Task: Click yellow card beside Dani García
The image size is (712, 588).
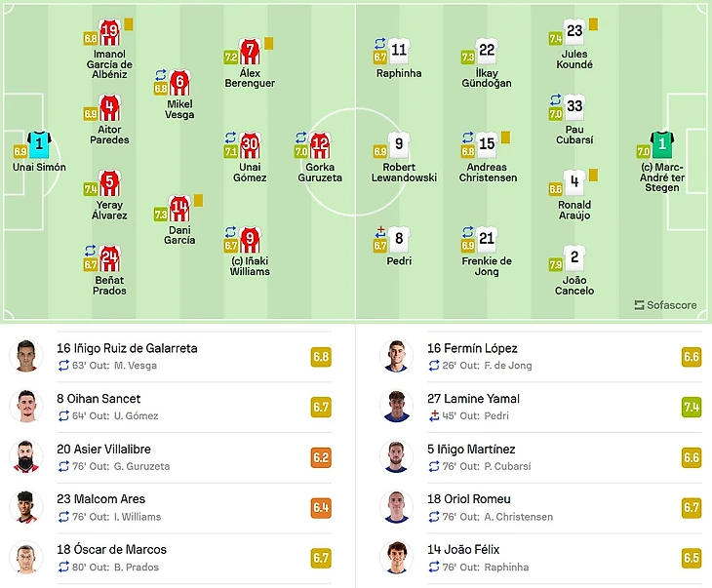Action: tap(198, 201)
